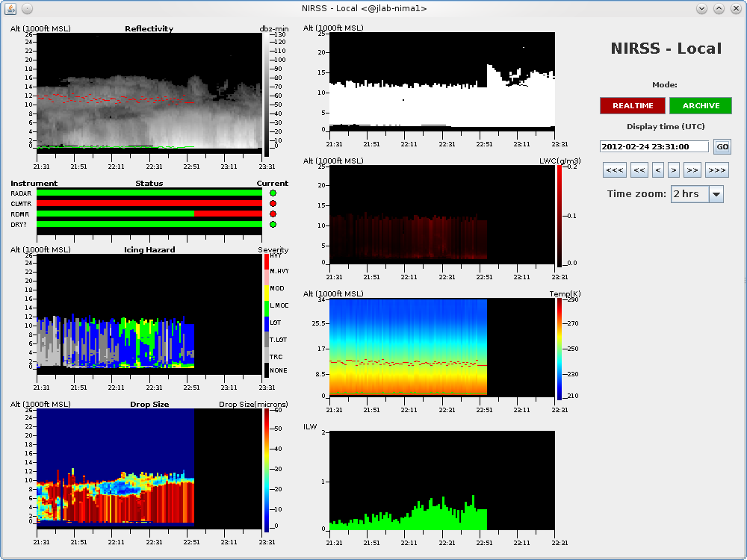Jump forward with the >>> button

(x=716, y=170)
